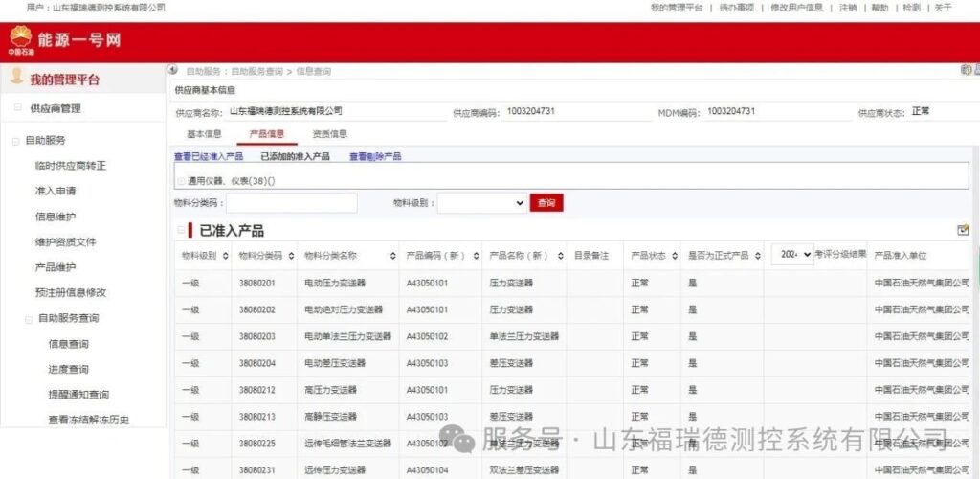980x479 pixels.
Task: Click the cell 双法兰差压变送器
Action: tap(523, 470)
